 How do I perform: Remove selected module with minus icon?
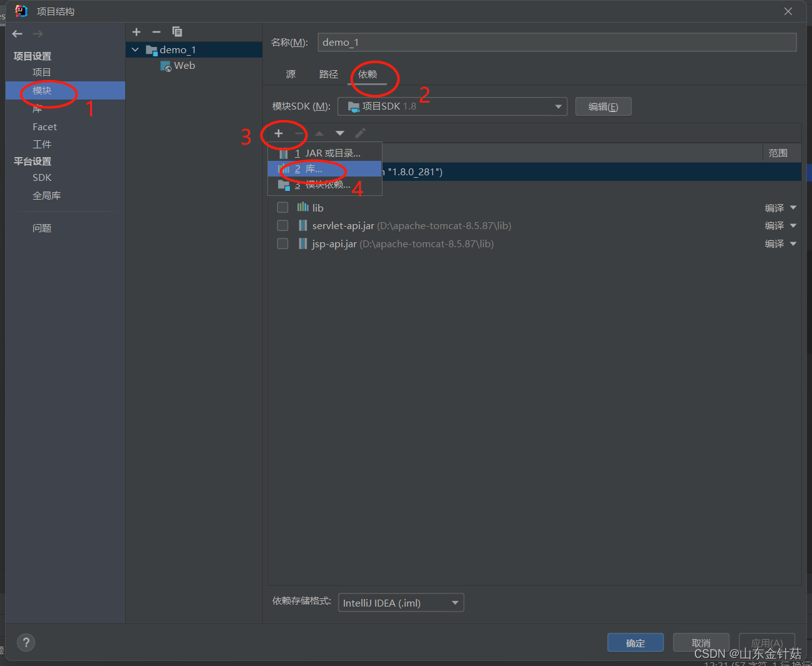(x=157, y=32)
